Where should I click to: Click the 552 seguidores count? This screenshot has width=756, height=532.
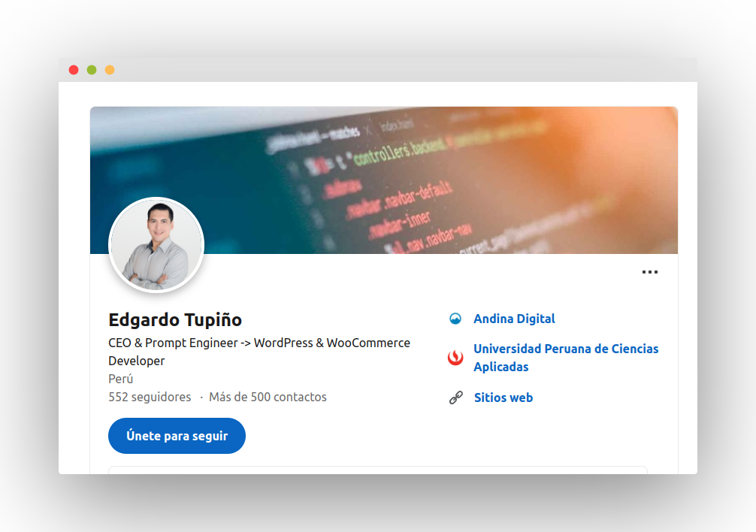click(x=150, y=397)
